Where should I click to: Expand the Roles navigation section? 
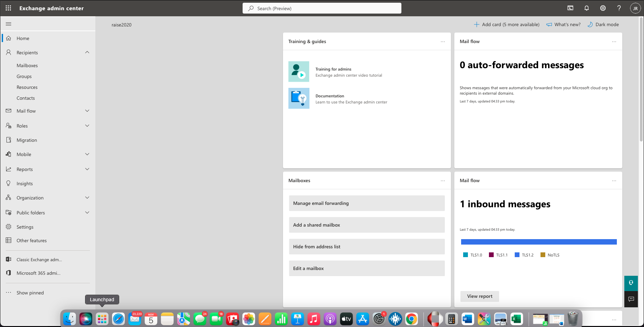87,126
